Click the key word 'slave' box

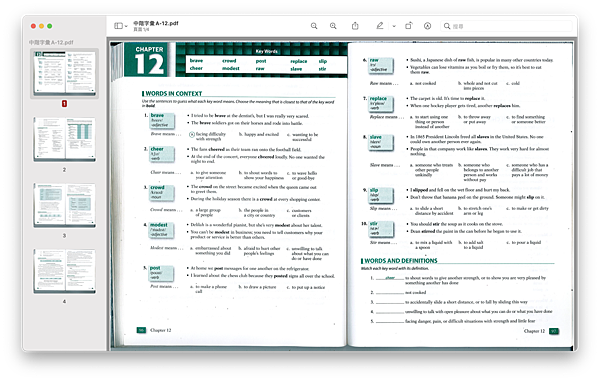tap(381, 142)
